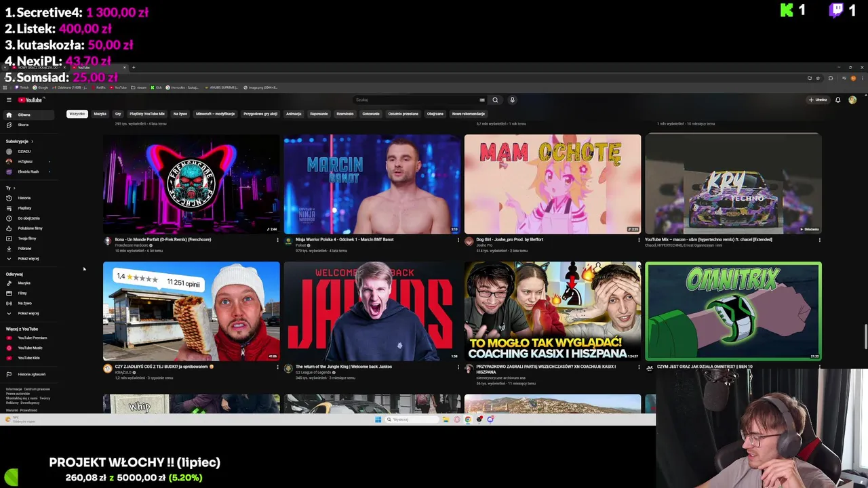Open options menu for coaching Kasix video

pyautogui.click(x=639, y=367)
